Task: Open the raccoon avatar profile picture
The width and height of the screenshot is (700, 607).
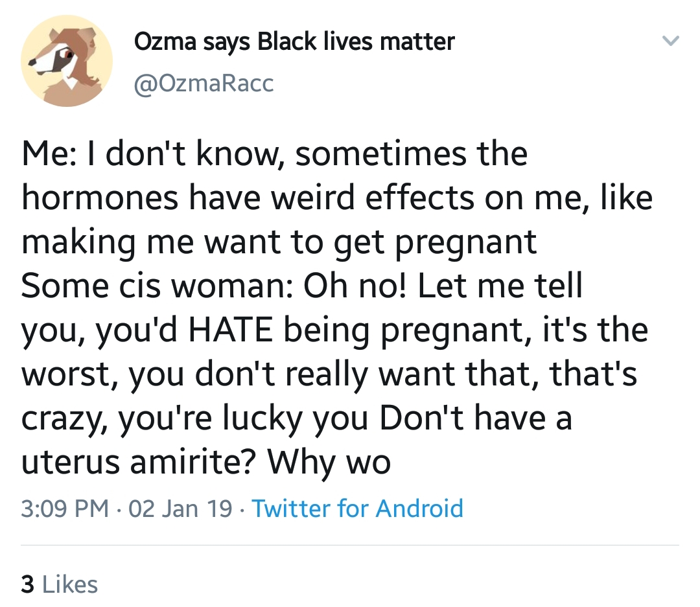Action: 67,61
